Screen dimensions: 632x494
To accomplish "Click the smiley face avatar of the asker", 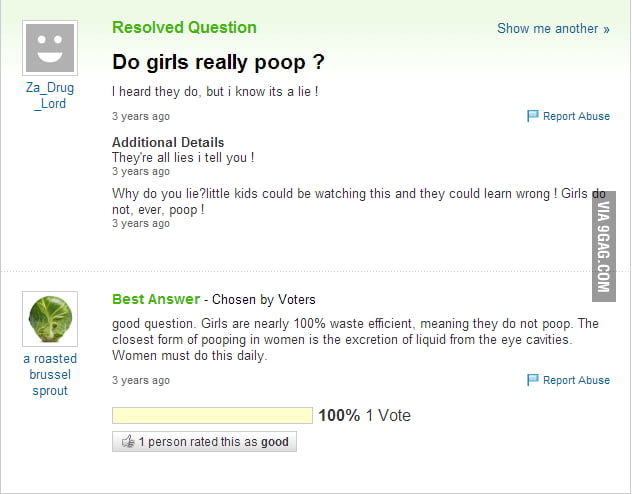I will point(49,46).
